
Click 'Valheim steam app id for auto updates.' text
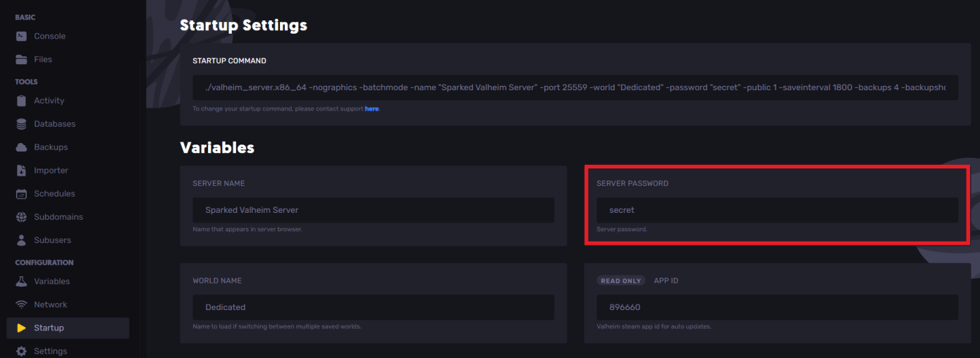pos(654,326)
